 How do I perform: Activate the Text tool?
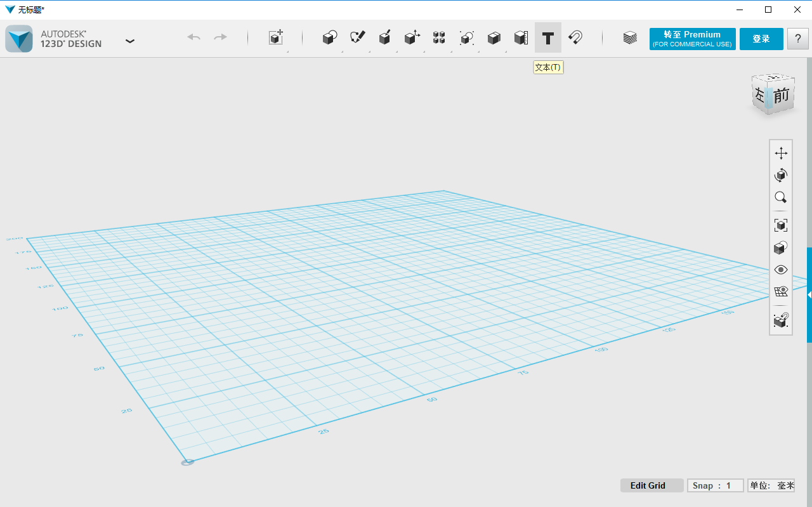pos(548,38)
